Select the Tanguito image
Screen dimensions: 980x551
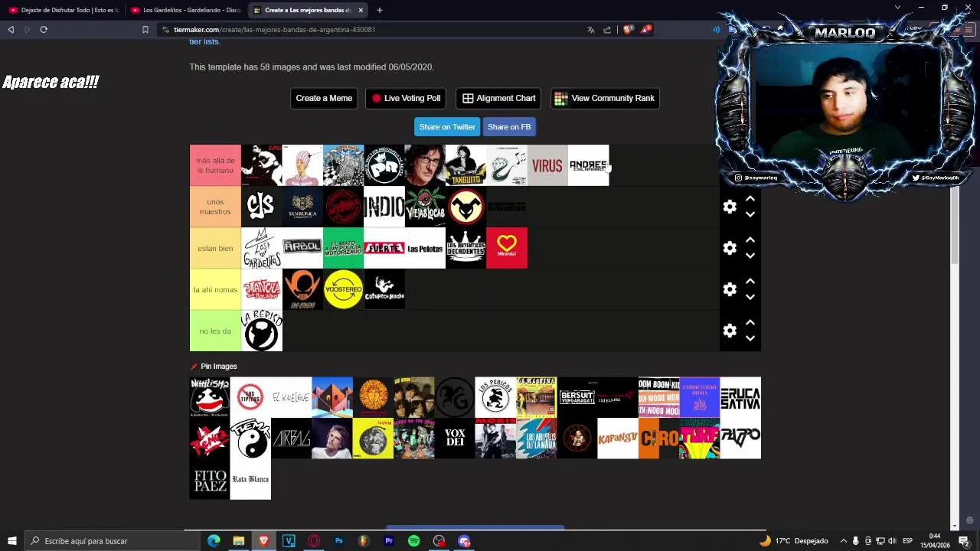pos(465,165)
